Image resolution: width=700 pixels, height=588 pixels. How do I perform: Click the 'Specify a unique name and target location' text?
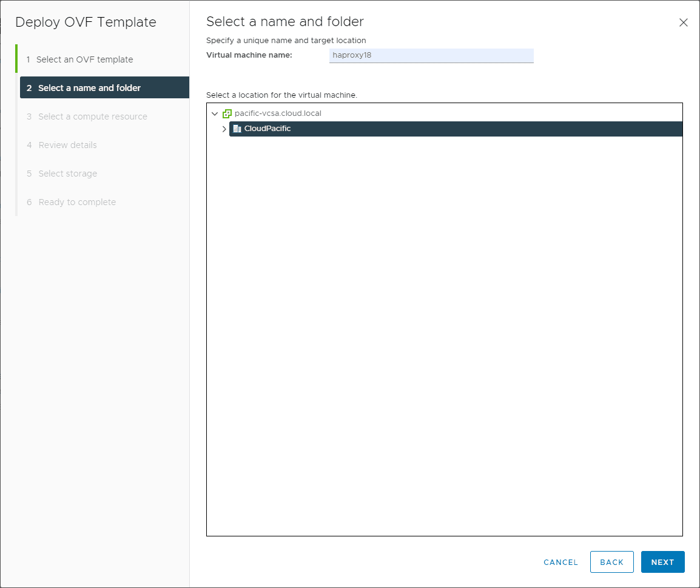pos(286,40)
